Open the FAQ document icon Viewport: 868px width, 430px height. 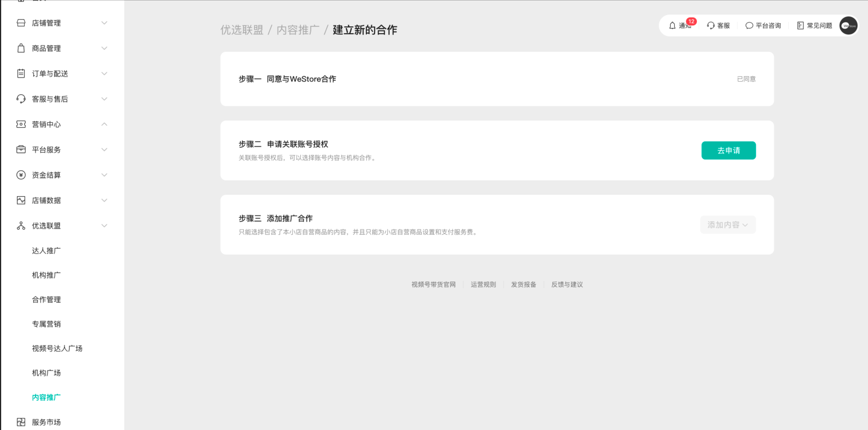(x=800, y=26)
